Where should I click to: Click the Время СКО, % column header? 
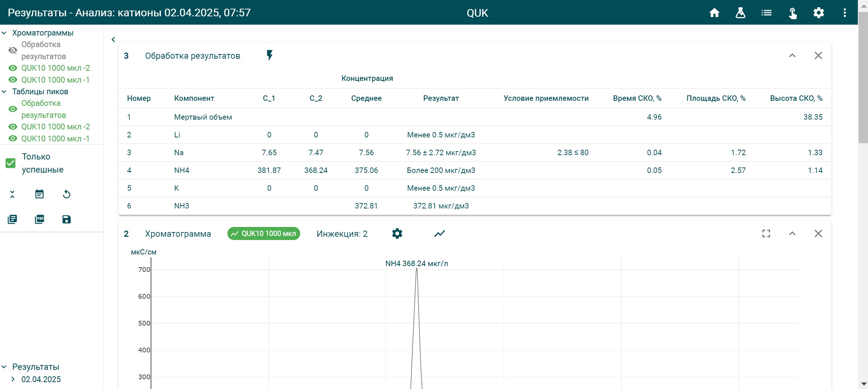click(x=637, y=98)
